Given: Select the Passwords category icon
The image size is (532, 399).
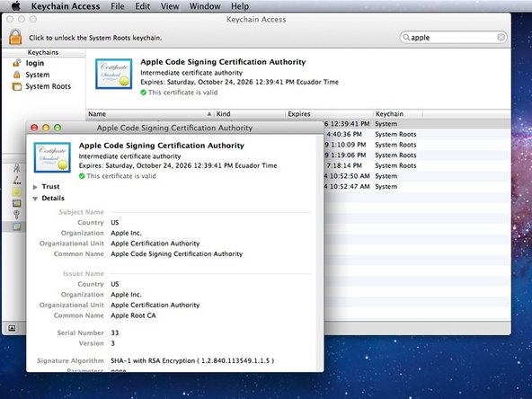Looking at the screenshot, I should coord(16,180).
